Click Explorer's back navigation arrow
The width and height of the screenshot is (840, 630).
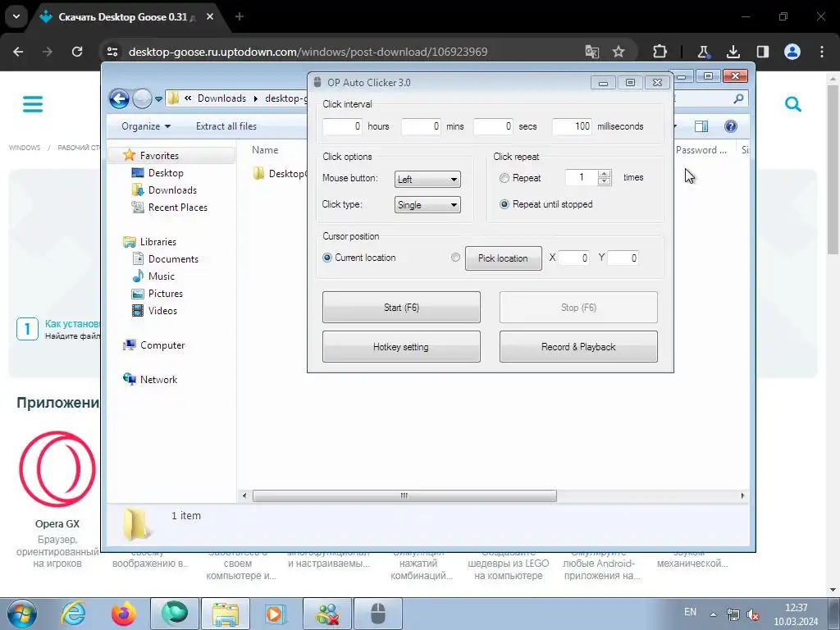119,98
